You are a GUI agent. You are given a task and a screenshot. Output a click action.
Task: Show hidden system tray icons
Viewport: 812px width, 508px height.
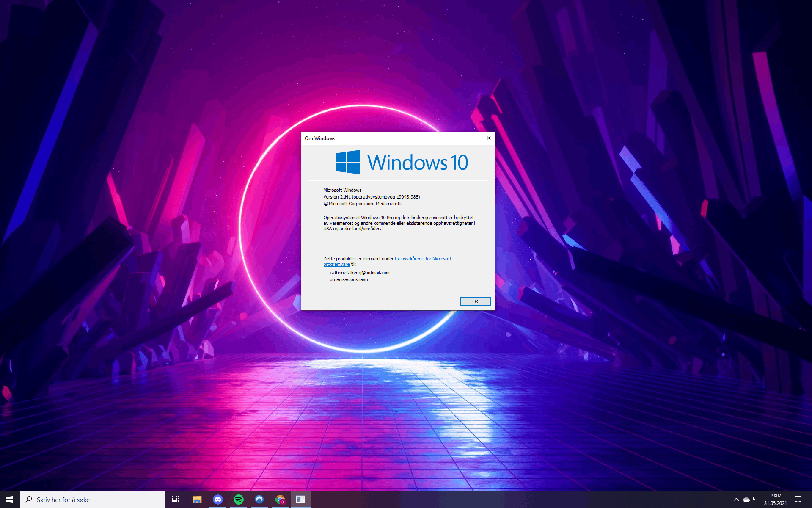(x=736, y=500)
